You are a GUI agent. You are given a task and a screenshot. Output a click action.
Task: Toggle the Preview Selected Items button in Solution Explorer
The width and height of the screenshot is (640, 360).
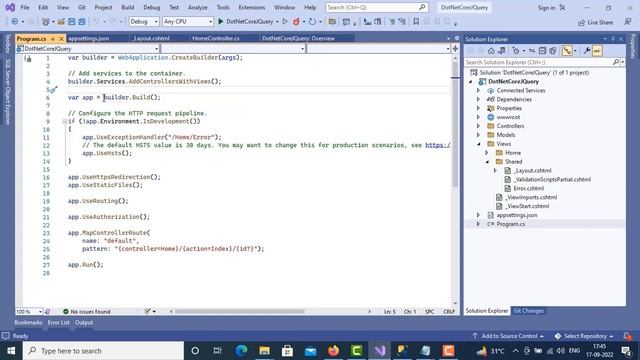tap(597, 51)
